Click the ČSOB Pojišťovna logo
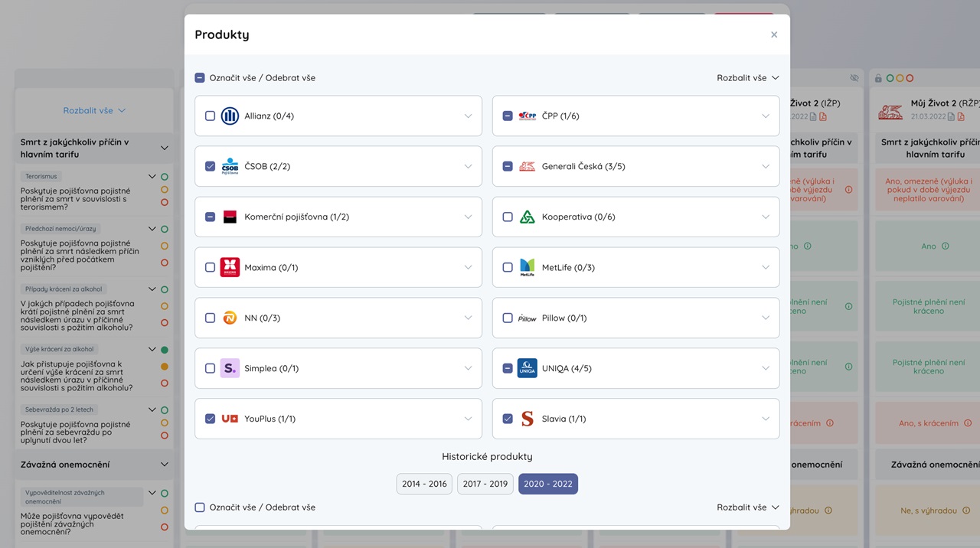980x548 pixels. point(230,166)
